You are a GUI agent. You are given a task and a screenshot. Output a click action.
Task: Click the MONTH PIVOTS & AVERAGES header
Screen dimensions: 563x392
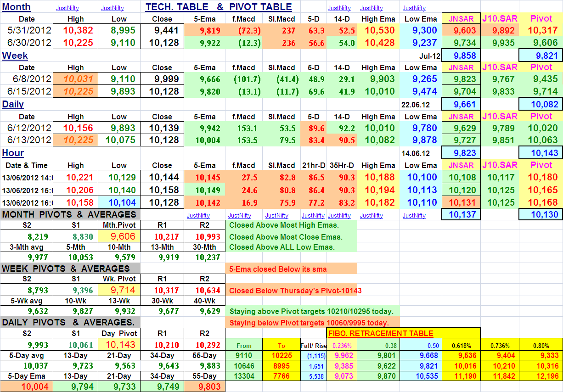click(x=69, y=214)
